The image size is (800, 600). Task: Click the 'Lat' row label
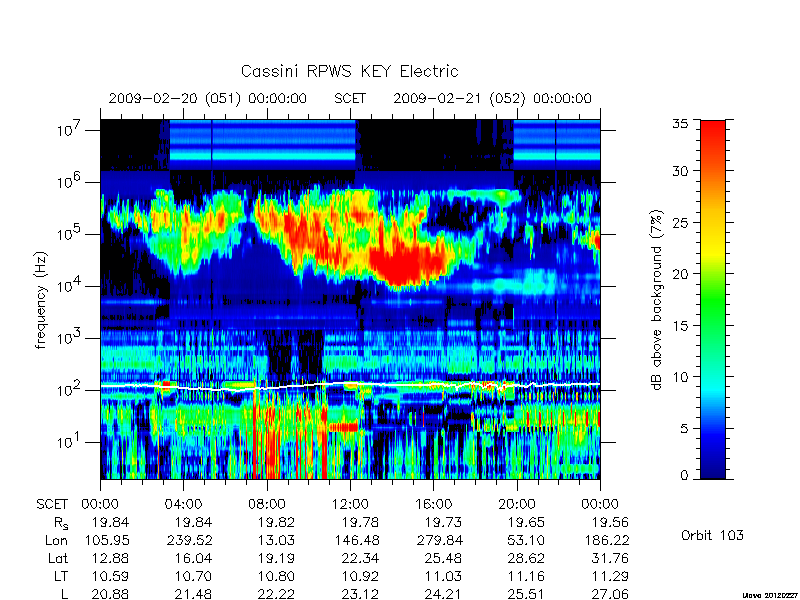pyautogui.click(x=58, y=559)
